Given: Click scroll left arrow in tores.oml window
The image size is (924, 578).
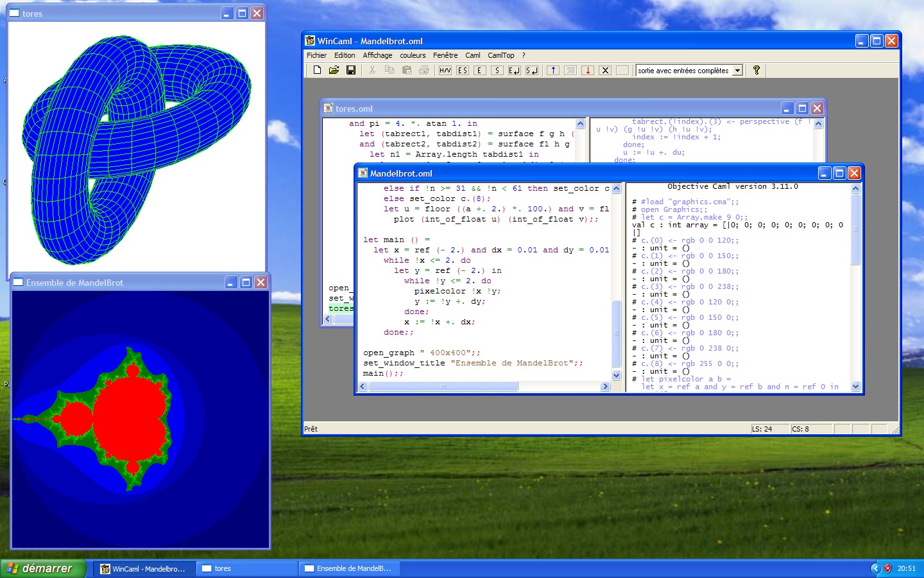Looking at the screenshot, I should click(x=328, y=319).
